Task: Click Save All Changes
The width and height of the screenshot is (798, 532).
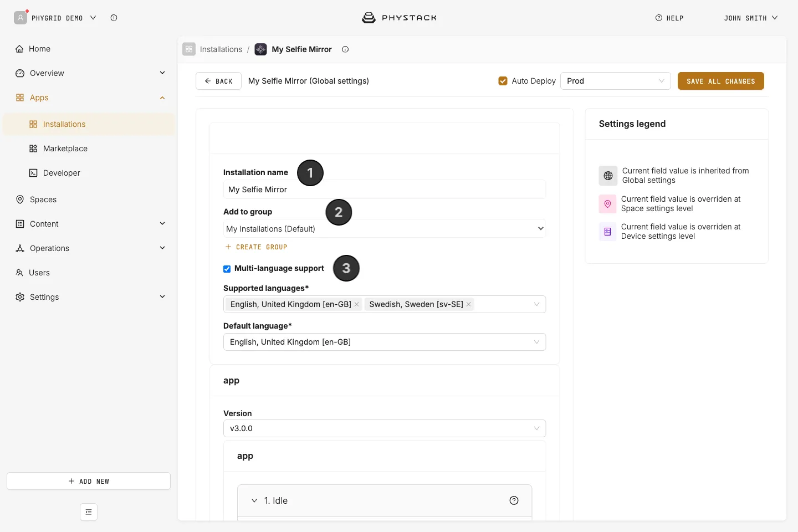Action: click(721, 81)
